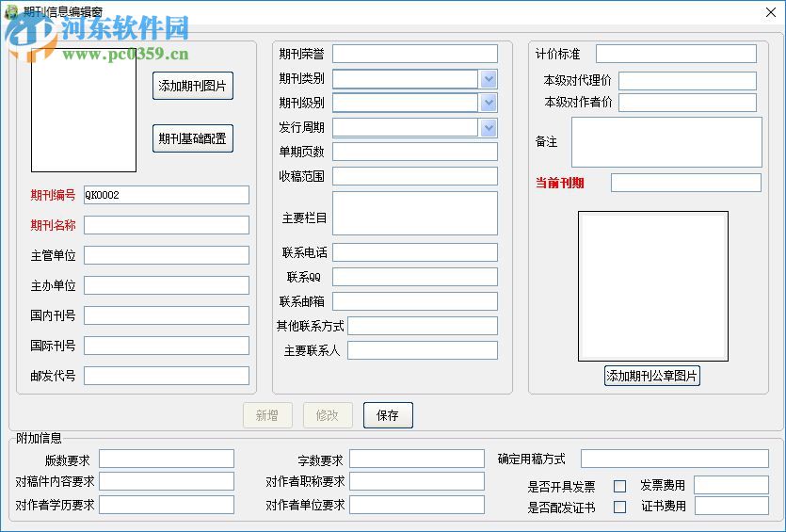Click into the 期刊荣誉 field
Screen dimensions: 786x532
coord(415,54)
